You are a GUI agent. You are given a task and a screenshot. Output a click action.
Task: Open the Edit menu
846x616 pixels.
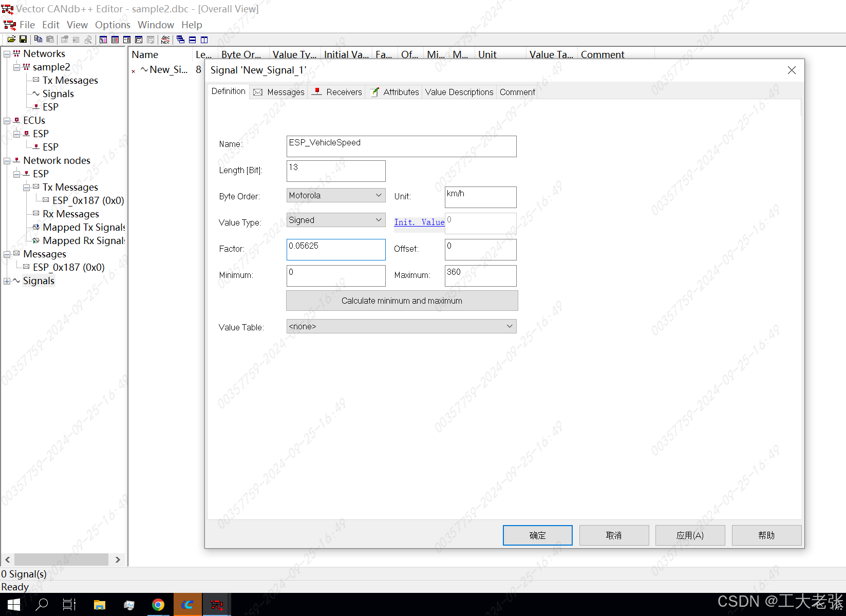pos(51,25)
